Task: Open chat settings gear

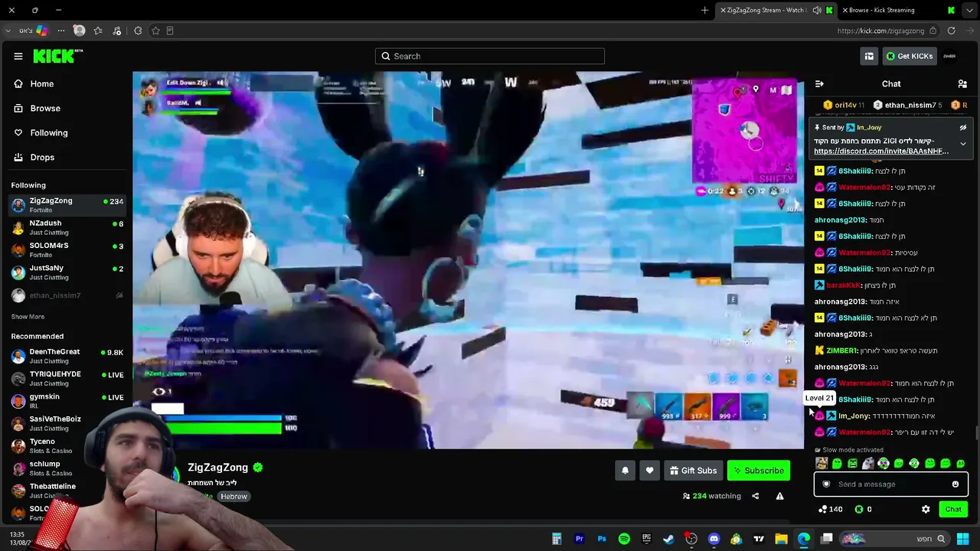Action: tap(926, 510)
